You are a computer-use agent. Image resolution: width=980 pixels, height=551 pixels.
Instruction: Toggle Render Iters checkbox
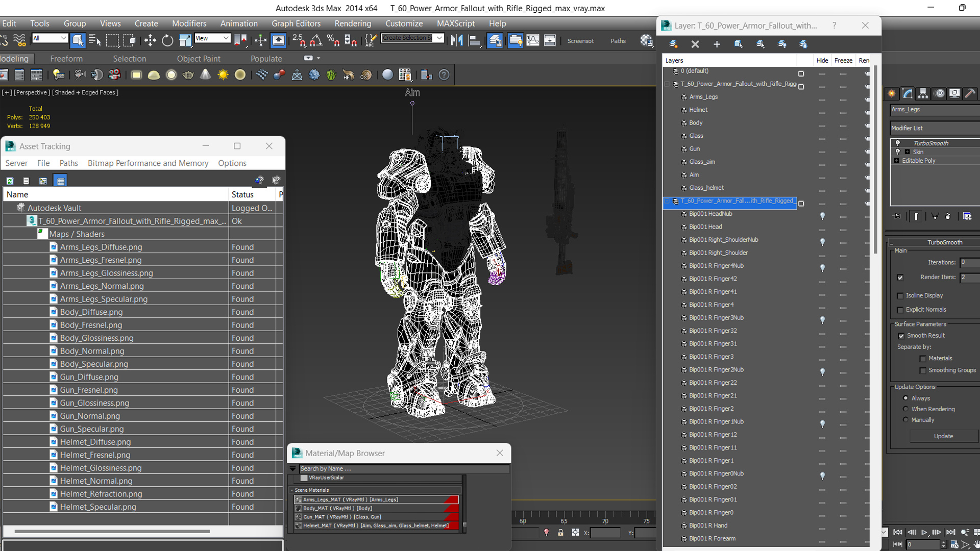[x=900, y=278]
